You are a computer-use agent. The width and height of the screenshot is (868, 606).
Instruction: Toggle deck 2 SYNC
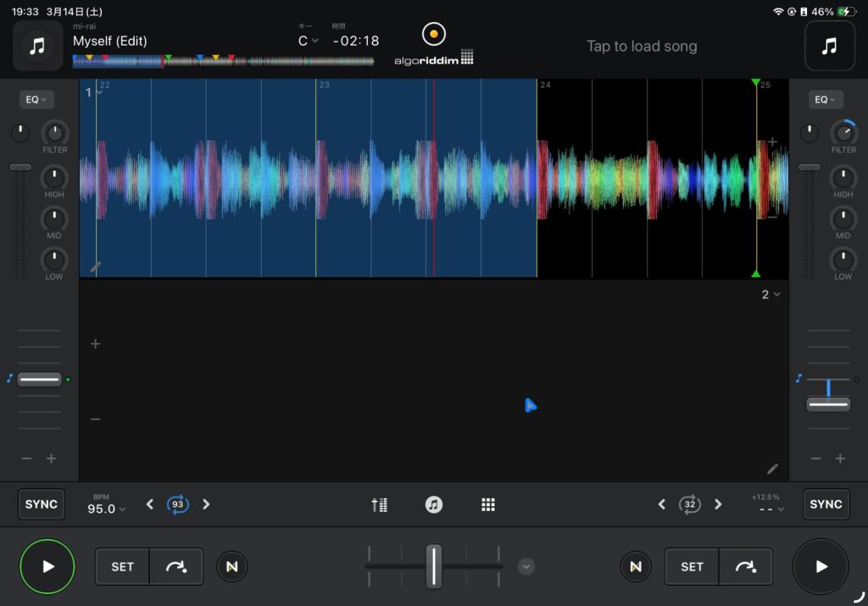click(x=826, y=504)
